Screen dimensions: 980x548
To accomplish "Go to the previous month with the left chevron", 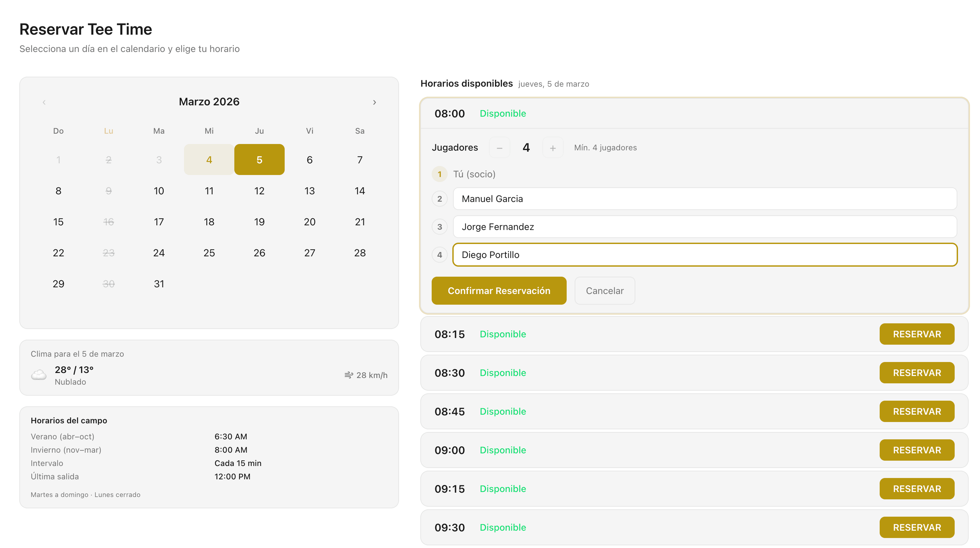I will click(x=44, y=102).
